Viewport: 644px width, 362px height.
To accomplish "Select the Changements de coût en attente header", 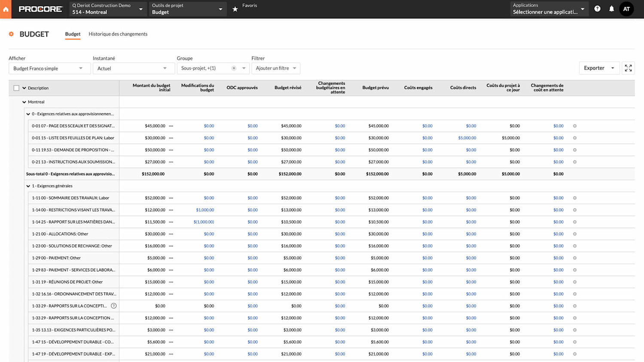I will 547,88.
